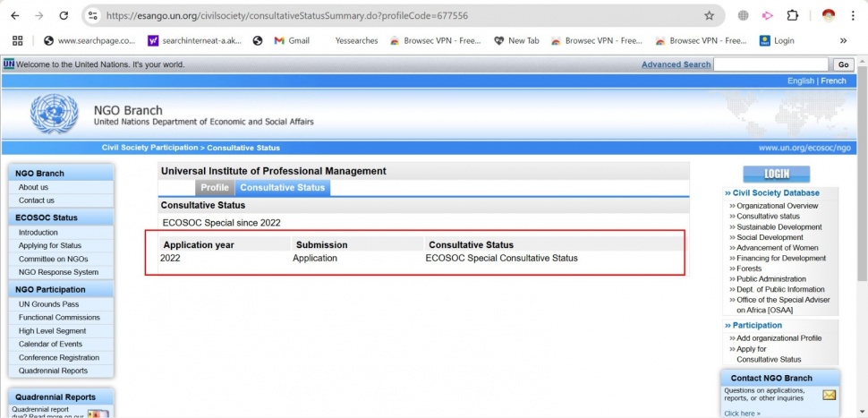Open Applying for Status
This screenshot has height=418, width=868.
(50, 246)
